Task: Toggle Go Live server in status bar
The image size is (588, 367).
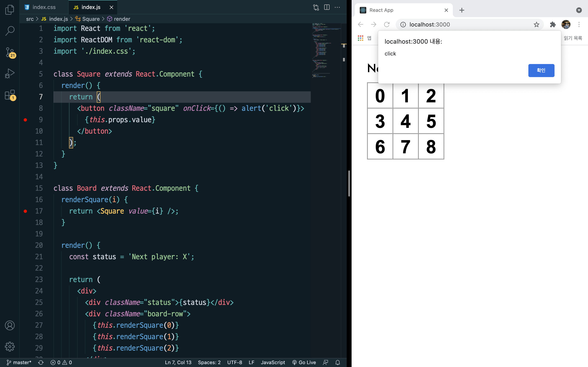Action: tap(304, 362)
